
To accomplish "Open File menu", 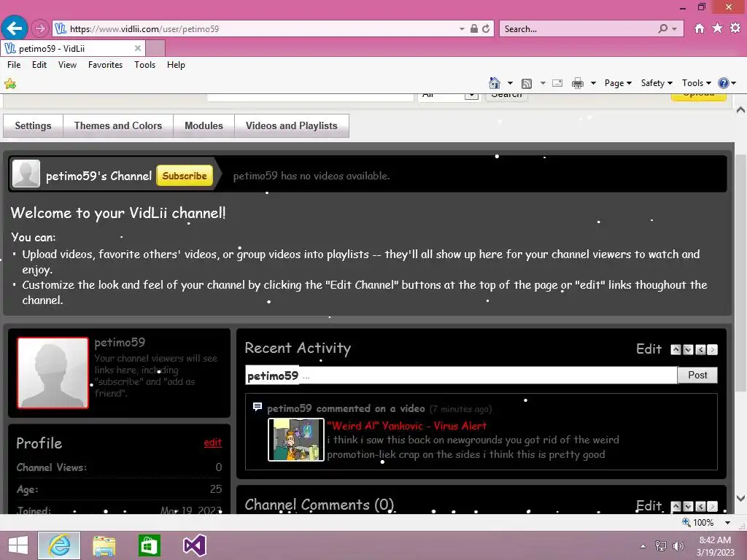I will pos(14,65).
